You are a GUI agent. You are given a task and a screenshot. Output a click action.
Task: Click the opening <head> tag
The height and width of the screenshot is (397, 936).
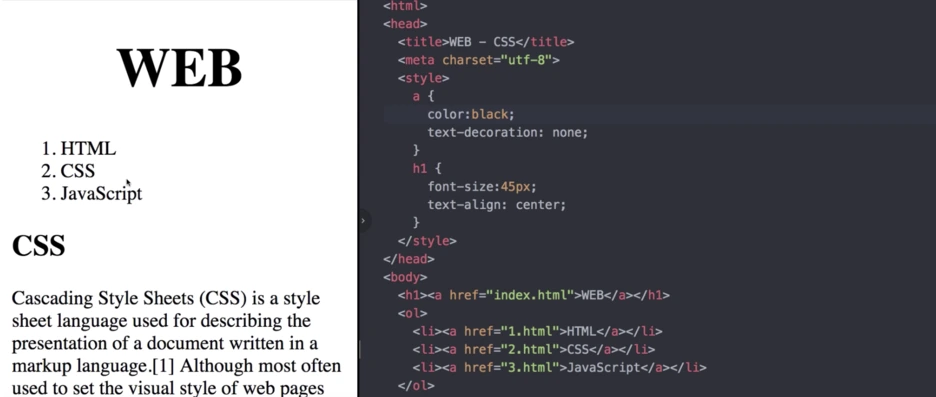pyautogui.click(x=405, y=24)
